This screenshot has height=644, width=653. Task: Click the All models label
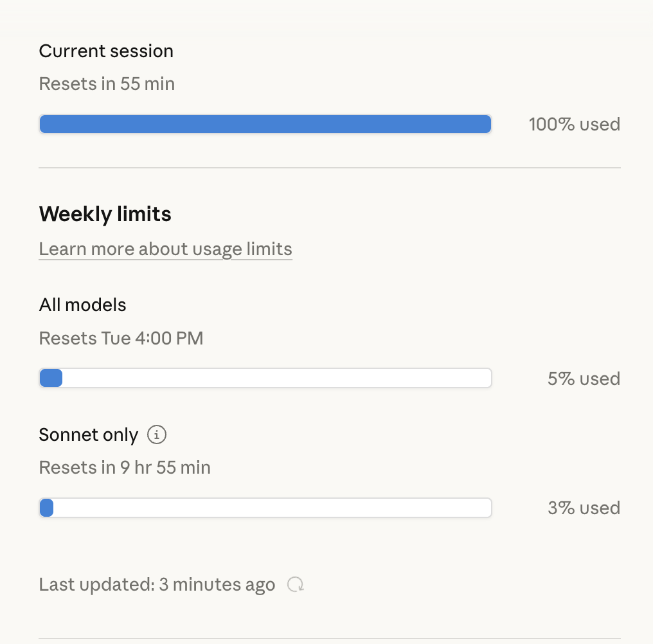(82, 305)
